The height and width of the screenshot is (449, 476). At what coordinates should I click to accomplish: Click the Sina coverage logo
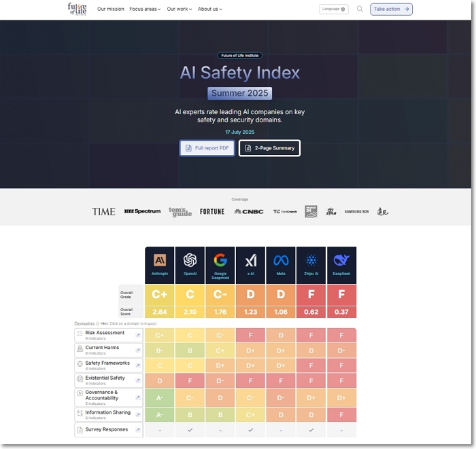331,211
